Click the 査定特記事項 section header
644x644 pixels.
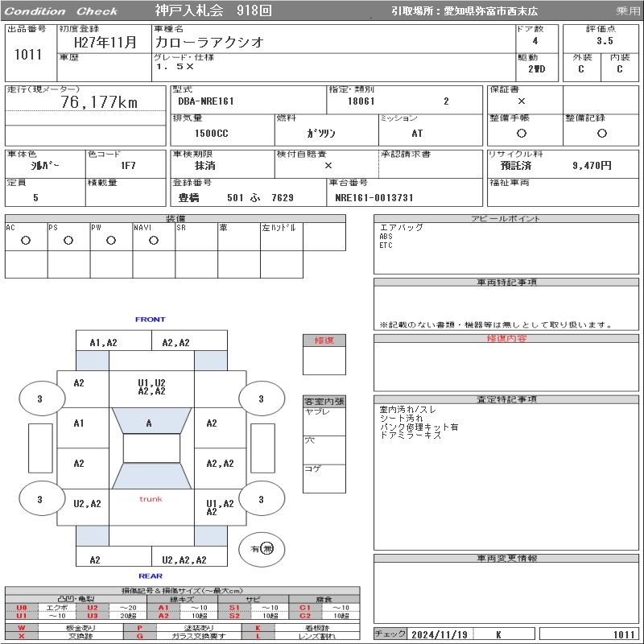pos(506,399)
